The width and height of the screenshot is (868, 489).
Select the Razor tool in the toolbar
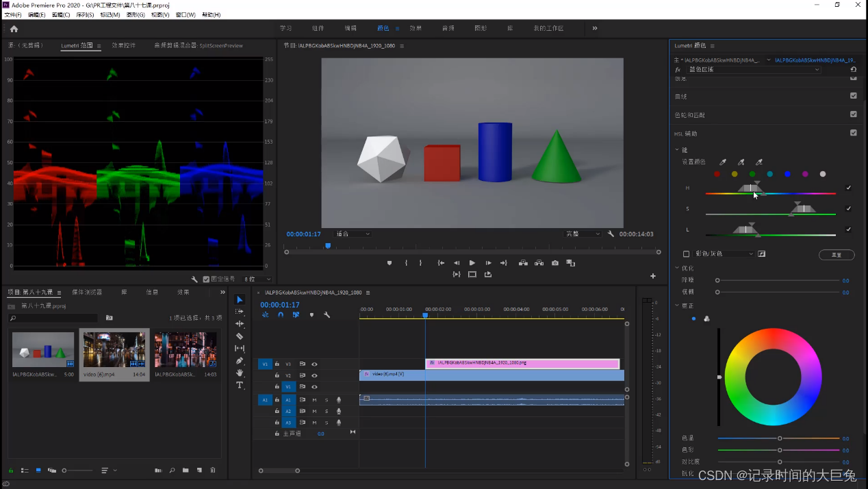(x=240, y=336)
